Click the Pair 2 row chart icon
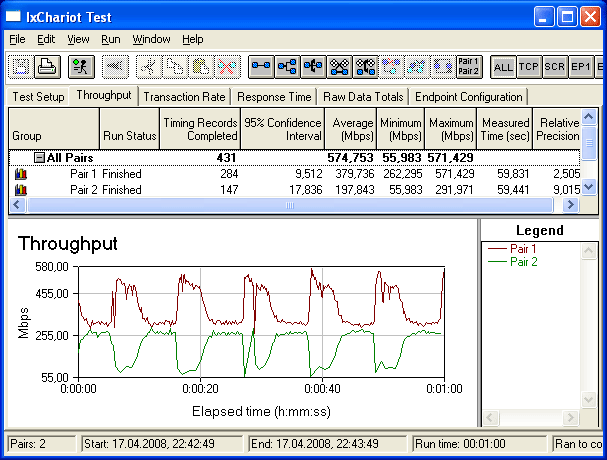This screenshot has height=460, width=607. tap(21, 190)
